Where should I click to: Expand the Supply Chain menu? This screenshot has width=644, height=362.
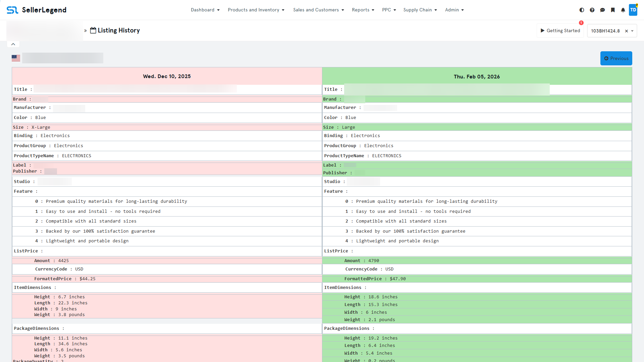coord(420,10)
